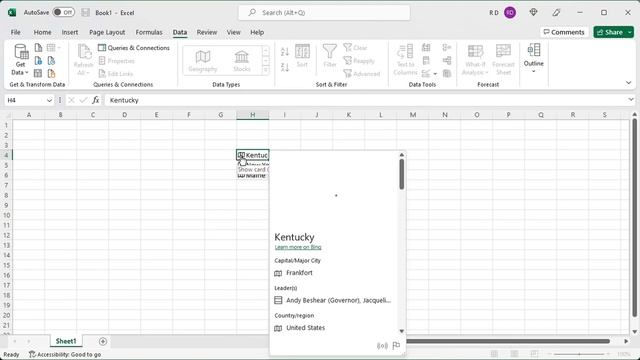Click the Properties command
This screenshot has width=640, height=360.
click(116, 61)
